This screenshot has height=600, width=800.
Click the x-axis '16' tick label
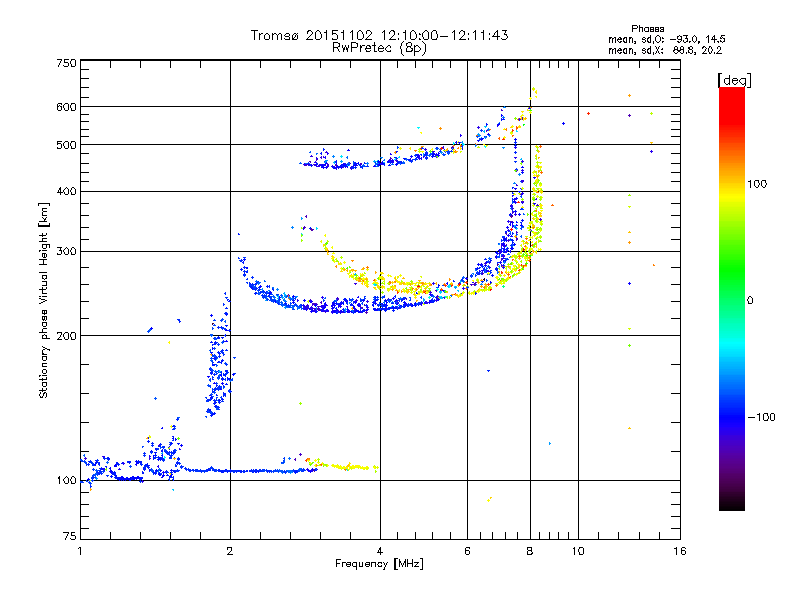coord(680,551)
